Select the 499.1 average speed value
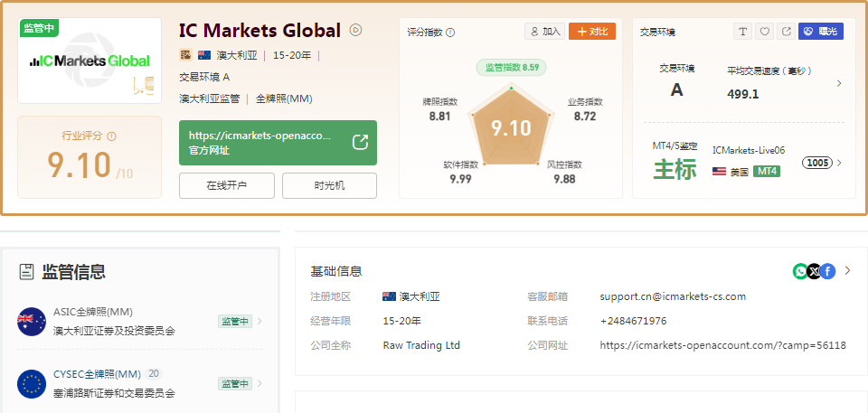 743,94
